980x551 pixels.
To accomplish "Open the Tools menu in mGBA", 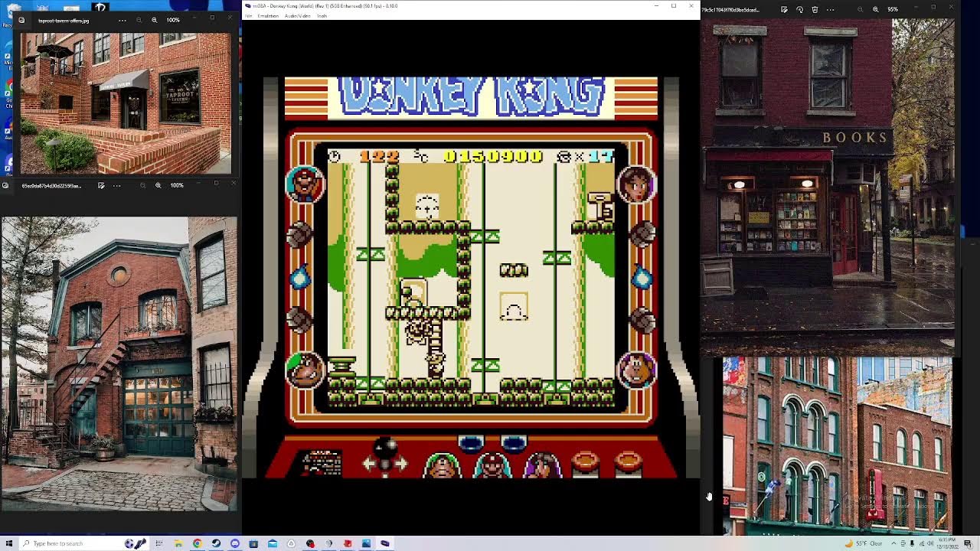I will (322, 15).
